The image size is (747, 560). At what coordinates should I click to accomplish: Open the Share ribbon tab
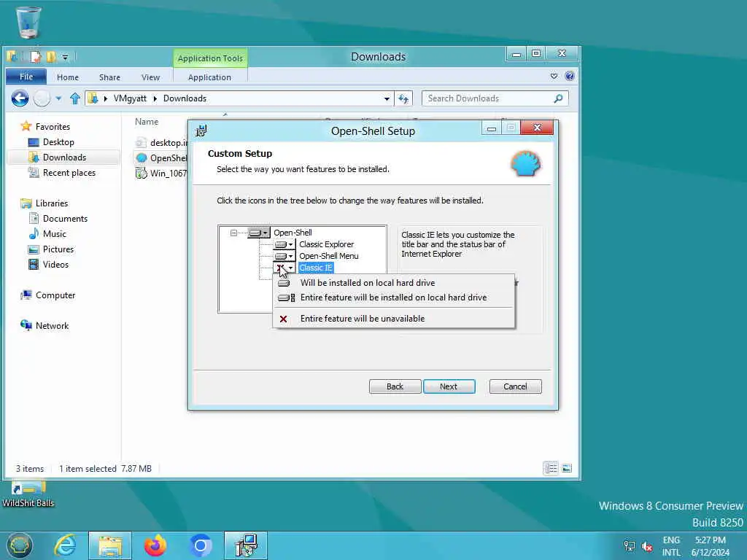click(x=109, y=77)
